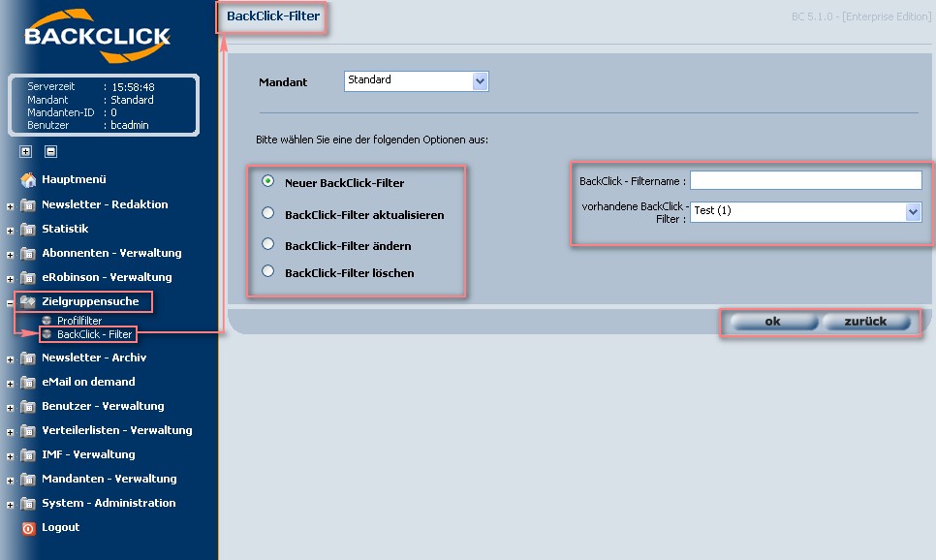Open the Abonnenten - Verwaltung menu entry
This screenshot has height=560, width=936.
(111, 253)
